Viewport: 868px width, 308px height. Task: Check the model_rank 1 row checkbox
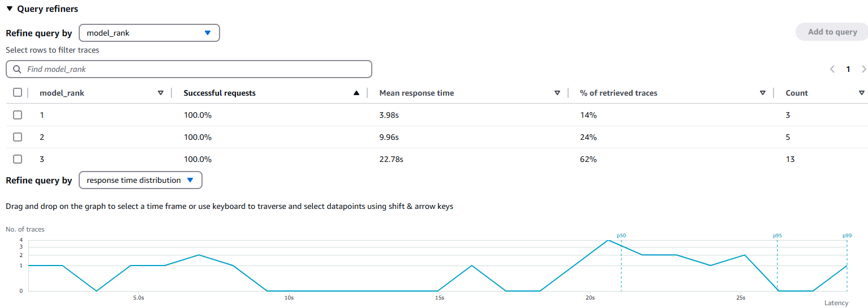pos(18,114)
